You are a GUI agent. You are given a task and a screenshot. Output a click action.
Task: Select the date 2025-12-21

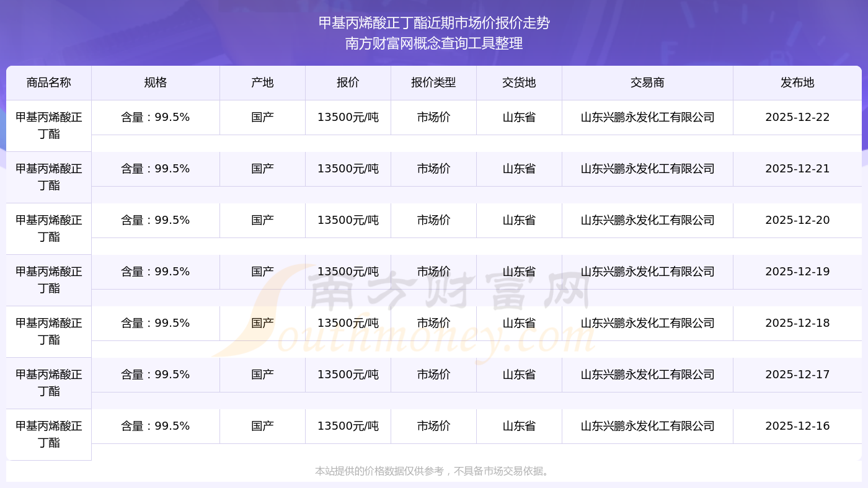point(798,169)
